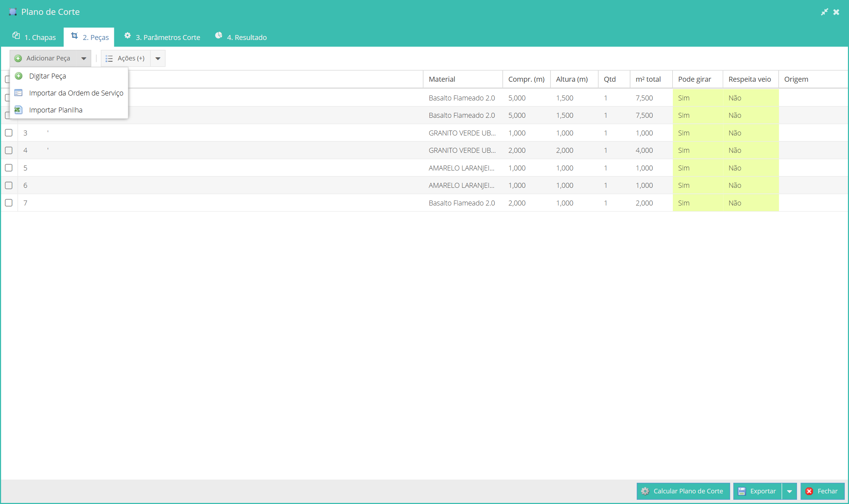Check the box for row 5

click(9, 168)
